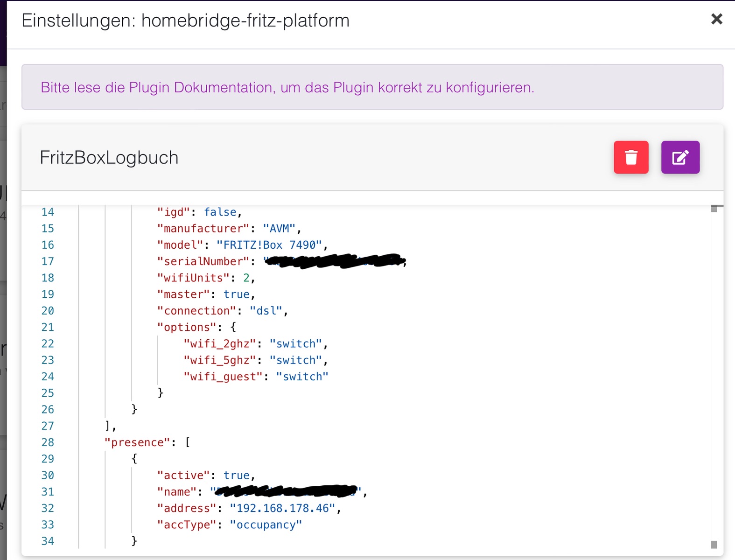Click the plugin documentation notice text
Screen dimensions: 735x560
click(x=287, y=87)
